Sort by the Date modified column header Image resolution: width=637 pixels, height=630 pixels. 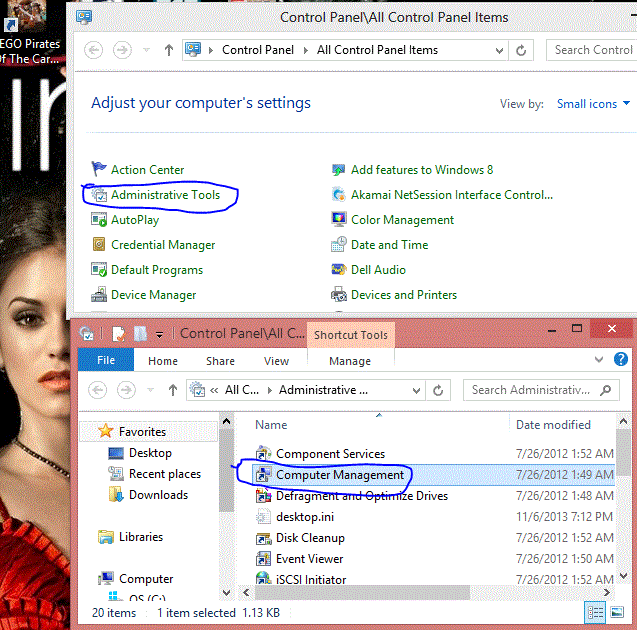click(x=553, y=425)
